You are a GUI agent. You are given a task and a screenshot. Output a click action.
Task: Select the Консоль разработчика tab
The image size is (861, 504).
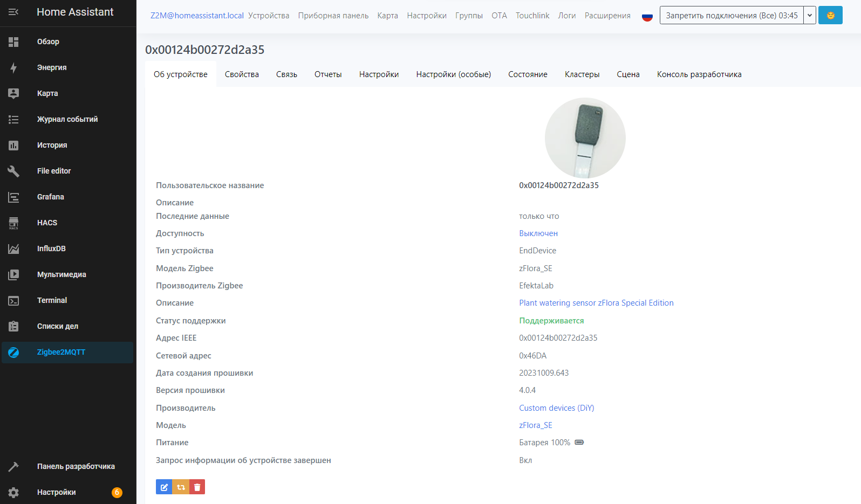tap(699, 74)
